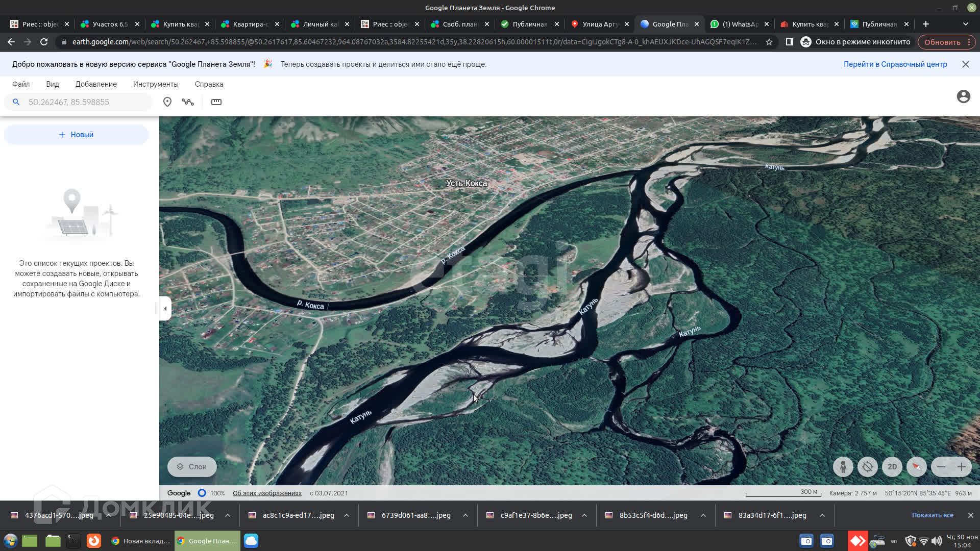Screen dimensions: 980x551
Task: Open the Слои layers panel
Action: tap(192, 467)
